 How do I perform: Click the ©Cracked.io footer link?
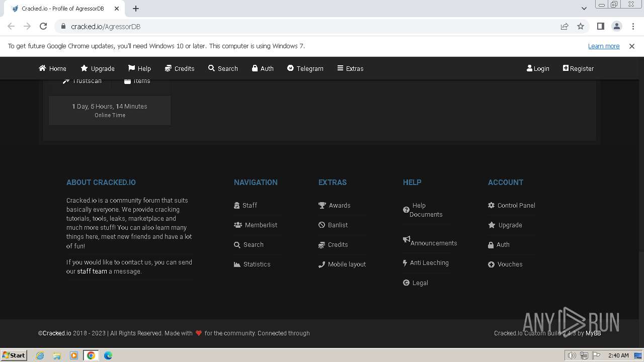point(54,333)
